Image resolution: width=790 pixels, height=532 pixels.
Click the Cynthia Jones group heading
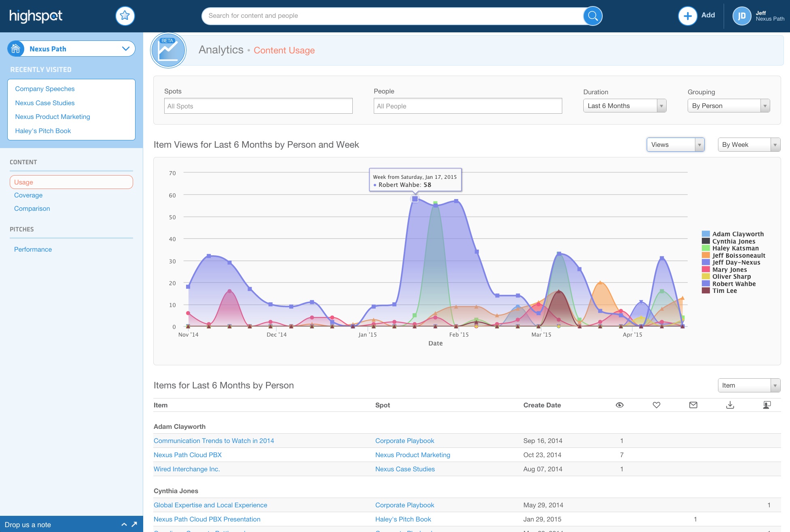click(x=176, y=491)
